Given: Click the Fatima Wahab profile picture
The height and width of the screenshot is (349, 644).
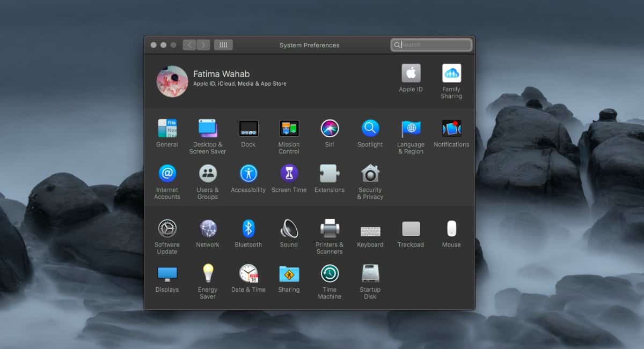Looking at the screenshot, I should 172,81.
